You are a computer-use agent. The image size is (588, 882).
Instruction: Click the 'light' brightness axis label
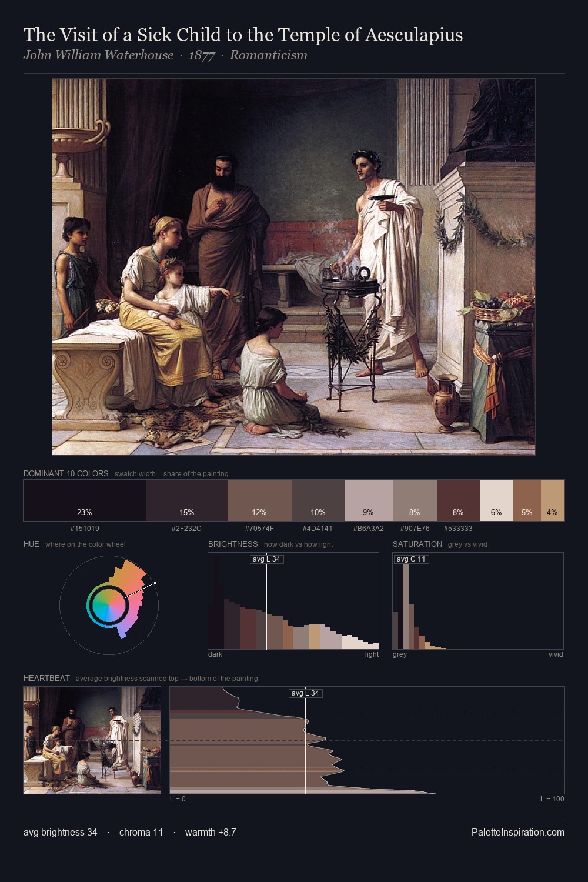click(x=372, y=654)
